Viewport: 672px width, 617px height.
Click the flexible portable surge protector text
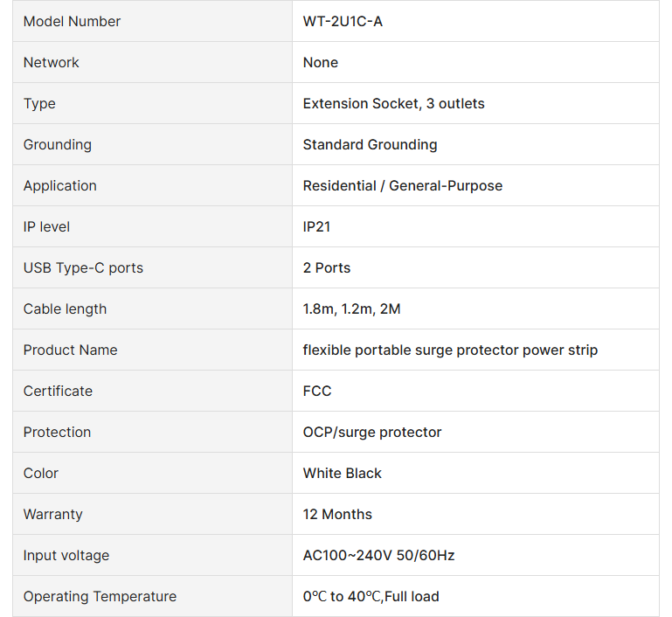click(450, 350)
